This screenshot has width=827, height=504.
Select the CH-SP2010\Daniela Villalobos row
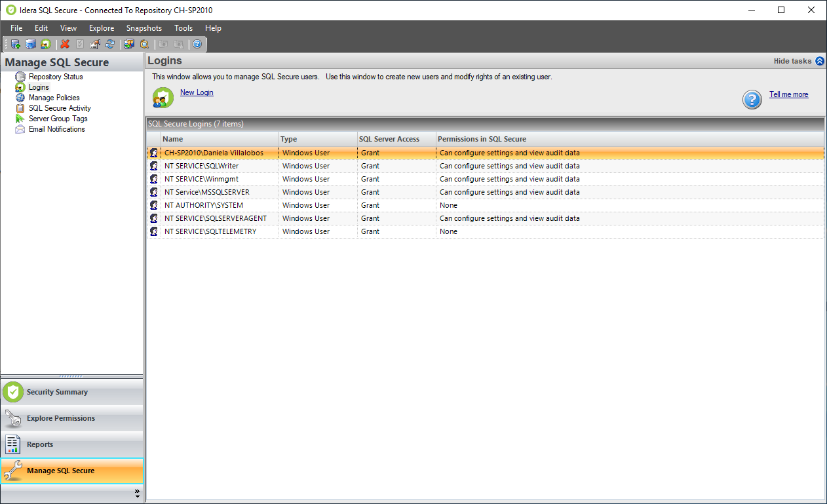pyautogui.click(x=486, y=153)
